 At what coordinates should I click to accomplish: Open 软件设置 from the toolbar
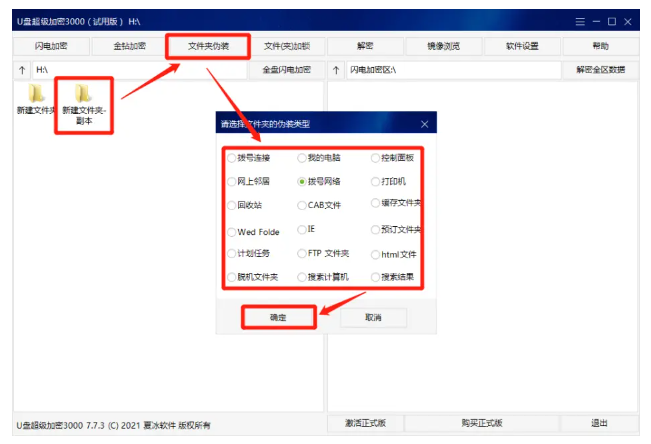(521, 46)
